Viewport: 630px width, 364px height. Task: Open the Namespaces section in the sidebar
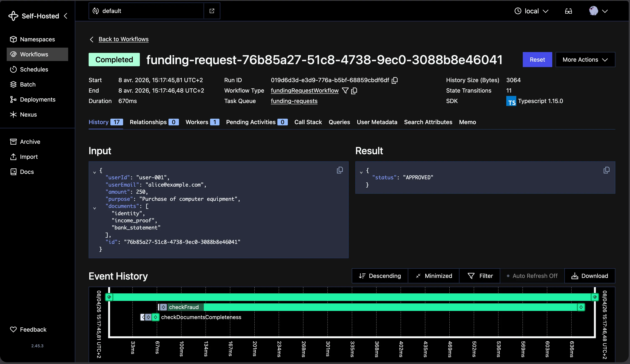[37, 39]
